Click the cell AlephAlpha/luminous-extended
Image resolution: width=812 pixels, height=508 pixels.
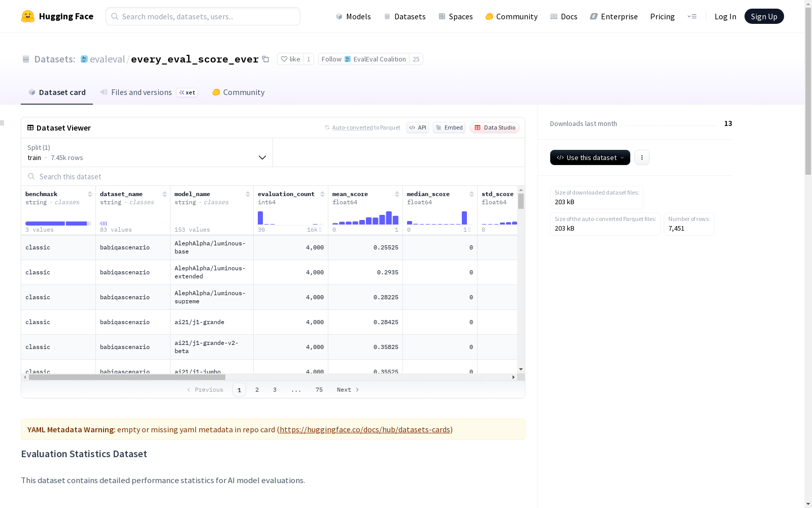[x=212, y=272]
